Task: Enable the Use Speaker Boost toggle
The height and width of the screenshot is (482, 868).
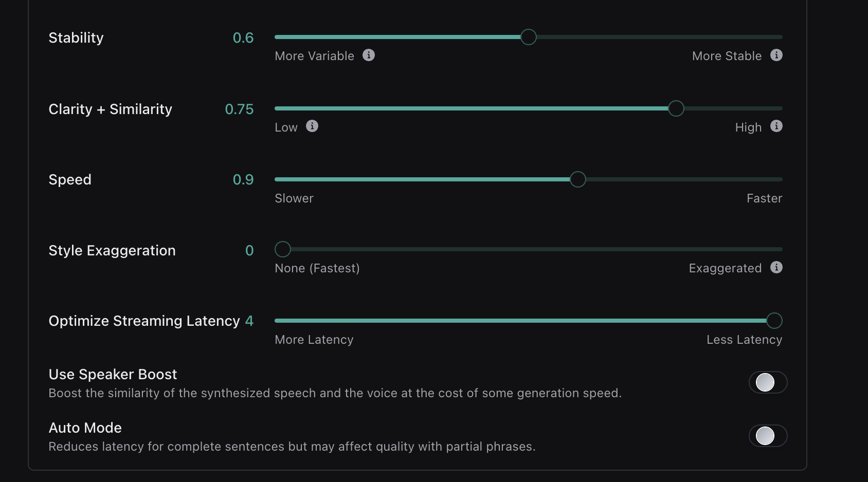Action: 768,382
